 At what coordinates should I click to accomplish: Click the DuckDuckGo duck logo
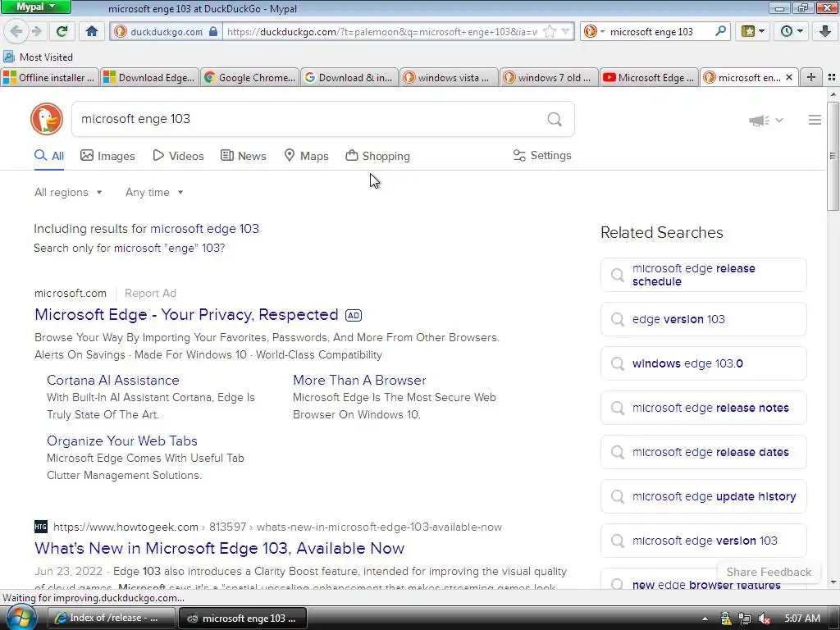click(x=47, y=119)
